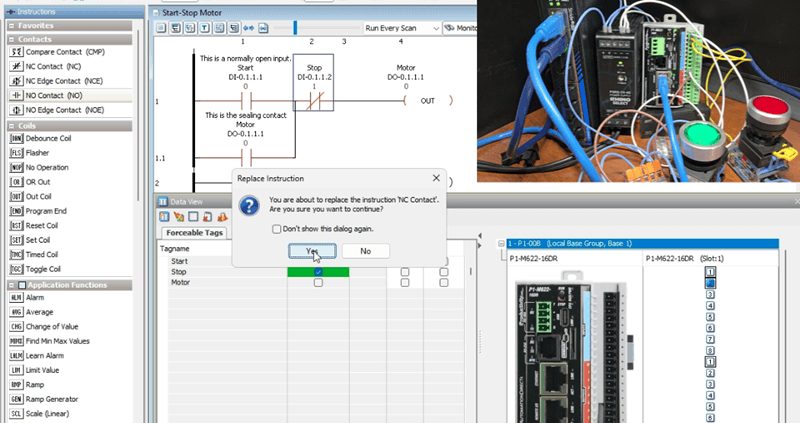
Task: Check 'Don't show this dialog again'
Action: pyautogui.click(x=276, y=228)
